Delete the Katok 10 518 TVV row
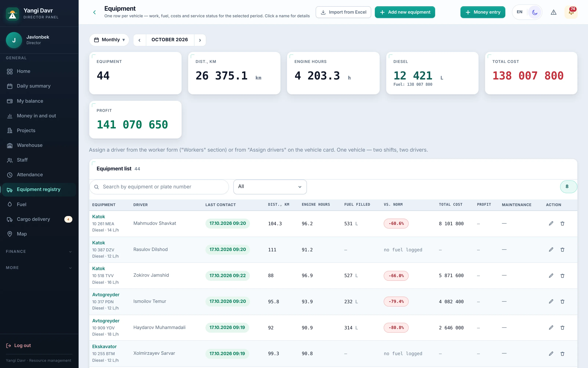 click(x=562, y=275)
